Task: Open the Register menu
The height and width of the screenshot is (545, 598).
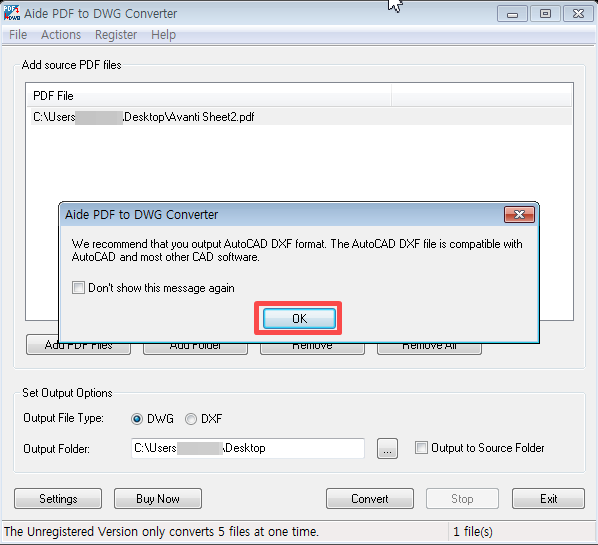Action: (116, 35)
